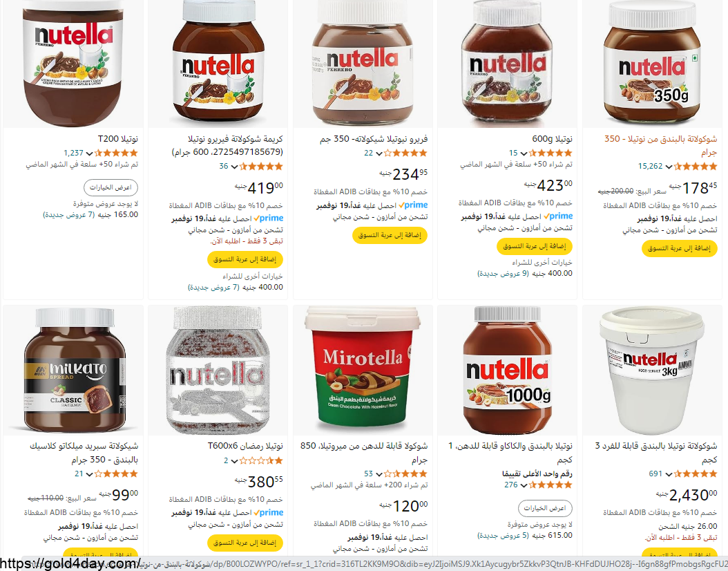Click prime badge under the 419.00 price
This screenshot has width=728, height=571.
(269, 218)
